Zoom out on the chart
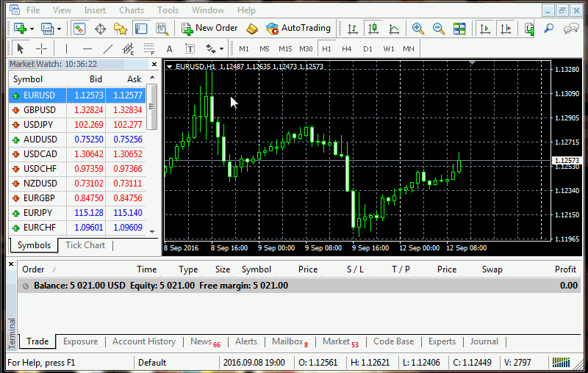Screen dimensions: 588x373 (438, 29)
